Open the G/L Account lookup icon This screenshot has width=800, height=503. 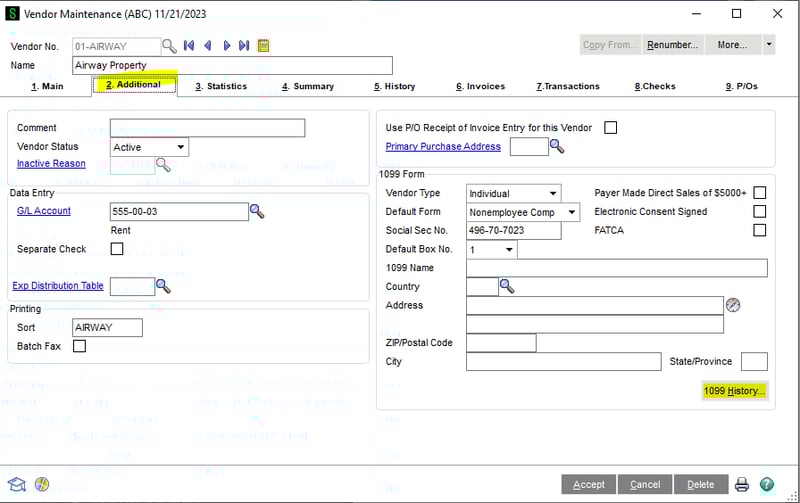[x=257, y=211]
